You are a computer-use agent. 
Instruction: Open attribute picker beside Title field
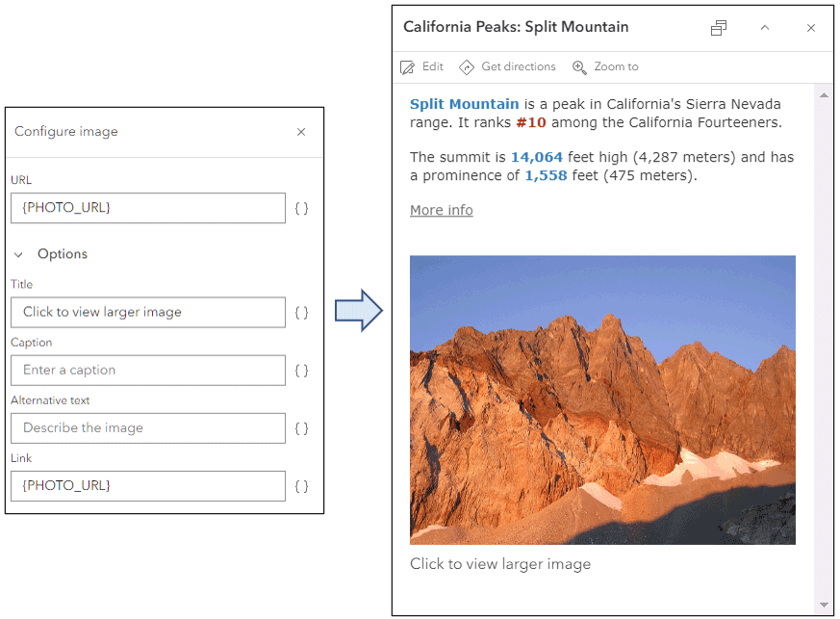[302, 312]
